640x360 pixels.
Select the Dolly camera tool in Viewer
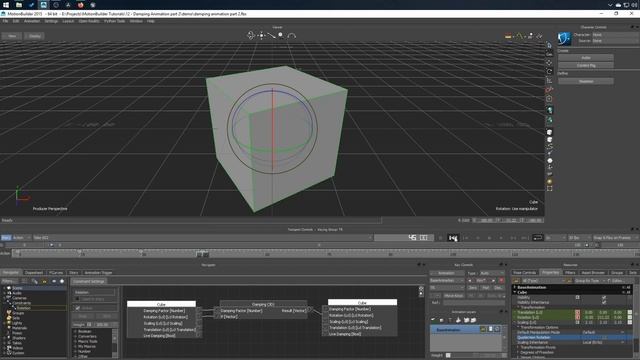(x=271, y=36)
